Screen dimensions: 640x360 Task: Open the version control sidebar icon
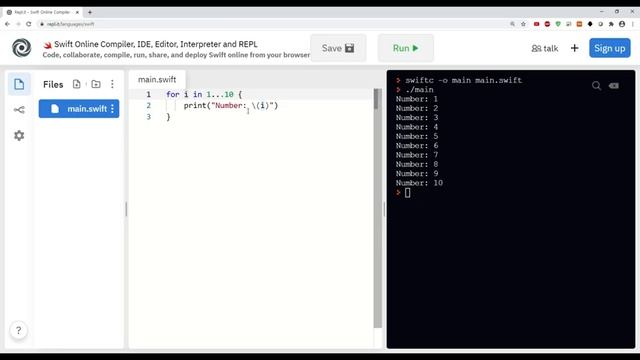[19, 110]
